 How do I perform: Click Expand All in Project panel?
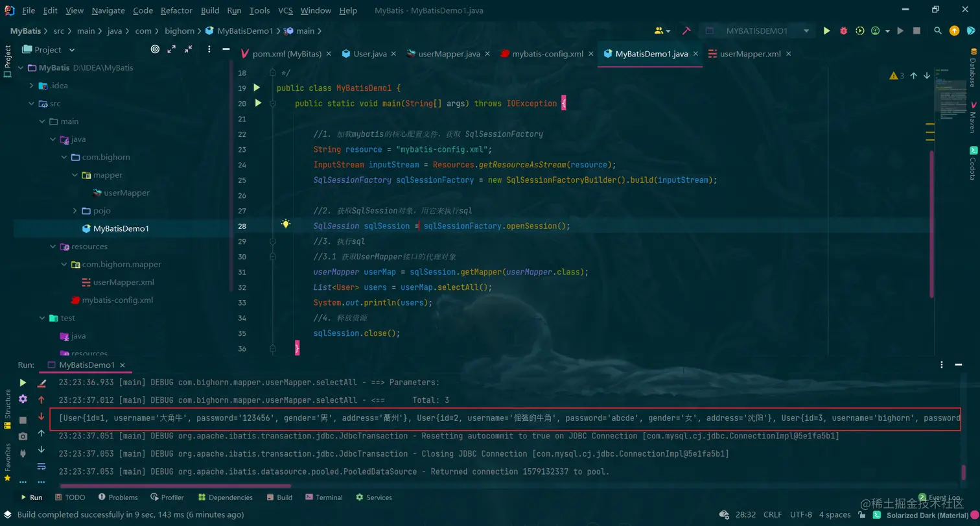point(172,49)
